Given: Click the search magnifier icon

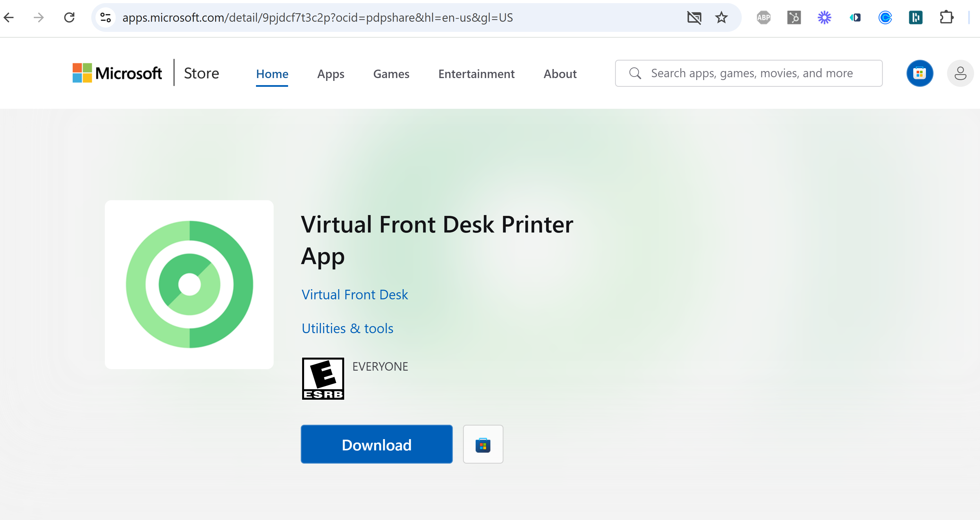Looking at the screenshot, I should [635, 73].
